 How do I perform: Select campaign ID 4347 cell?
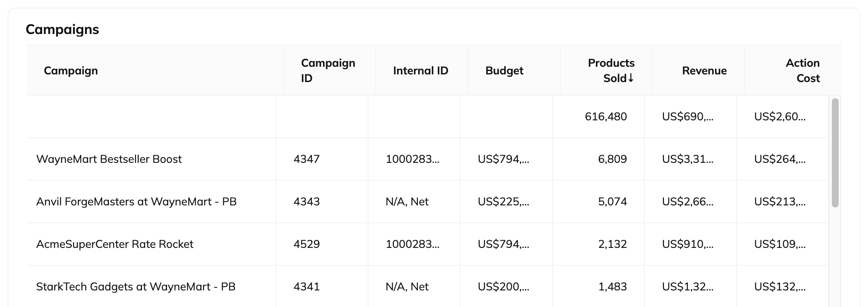click(x=306, y=159)
